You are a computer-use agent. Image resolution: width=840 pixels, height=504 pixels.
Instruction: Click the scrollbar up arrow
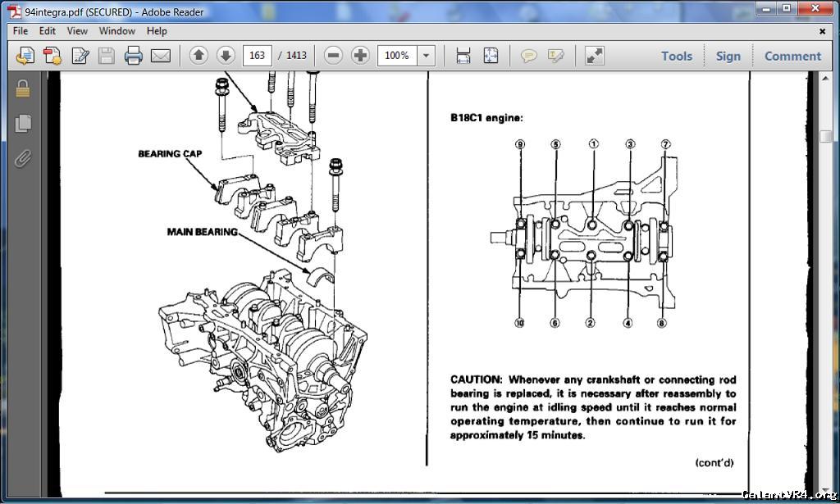[x=825, y=79]
